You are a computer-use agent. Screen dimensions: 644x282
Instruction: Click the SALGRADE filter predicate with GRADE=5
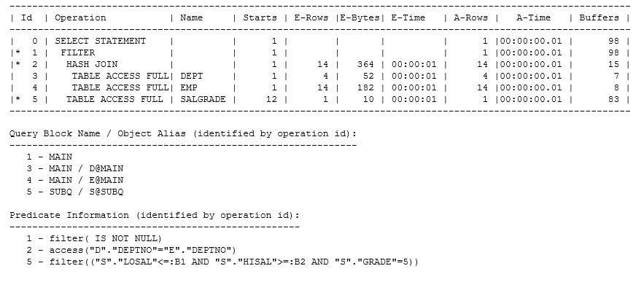pyautogui.click(x=222, y=262)
